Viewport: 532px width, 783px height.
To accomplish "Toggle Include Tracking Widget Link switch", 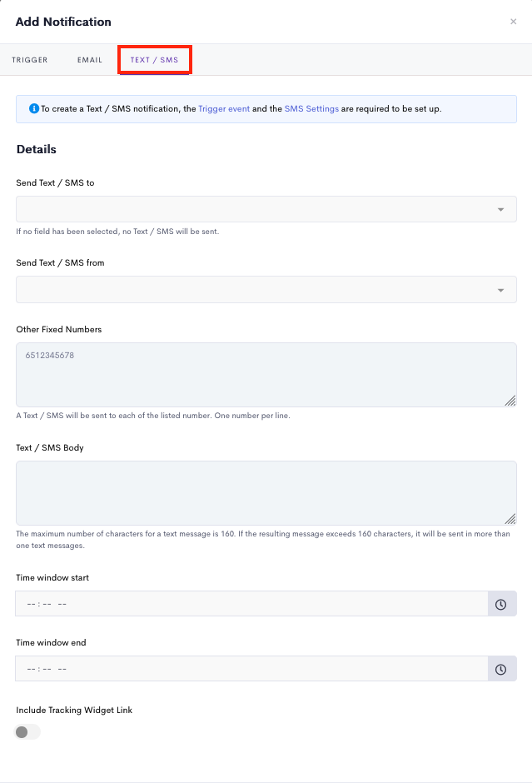I will pos(27,732).
